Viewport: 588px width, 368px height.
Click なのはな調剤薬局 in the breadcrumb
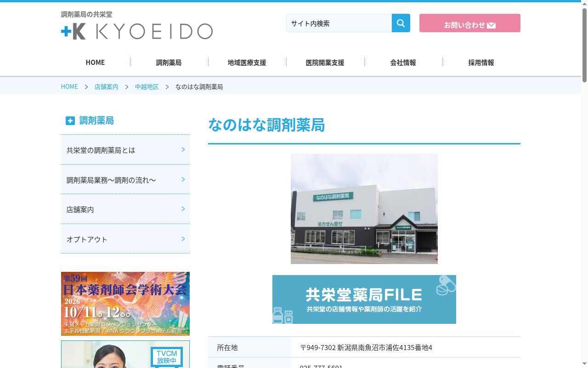point(199,86)
